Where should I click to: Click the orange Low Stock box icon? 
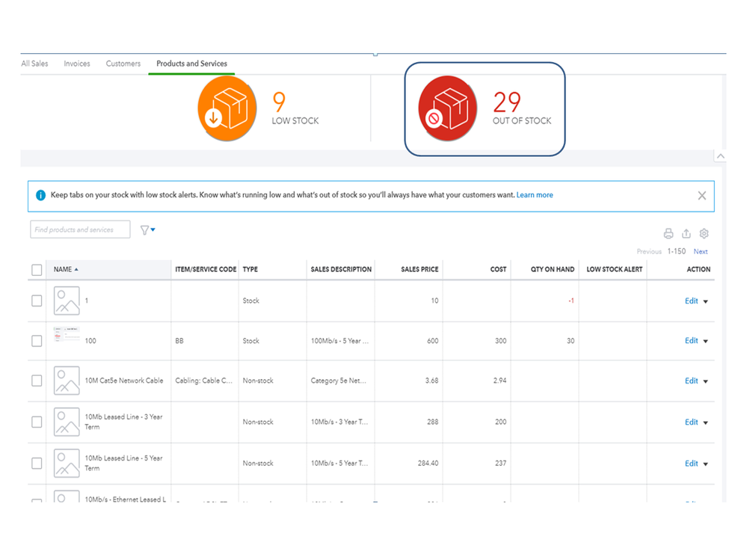[227, 108]
